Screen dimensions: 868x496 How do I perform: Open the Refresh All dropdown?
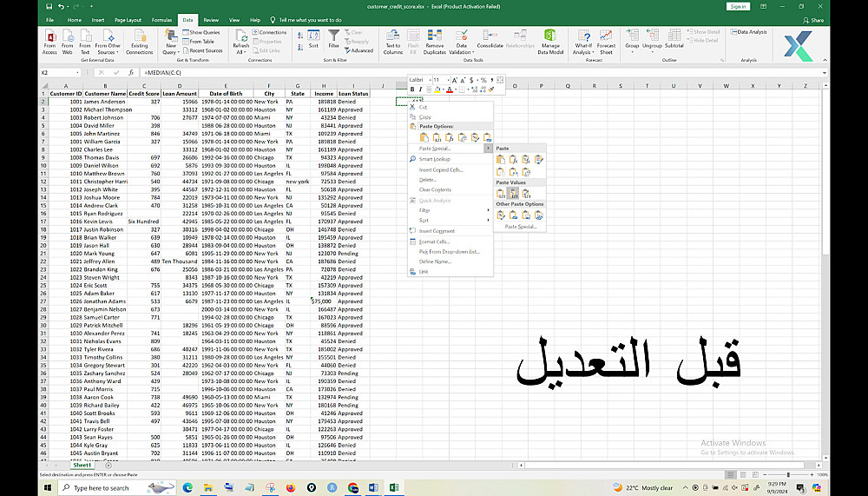tap(241, 42)
